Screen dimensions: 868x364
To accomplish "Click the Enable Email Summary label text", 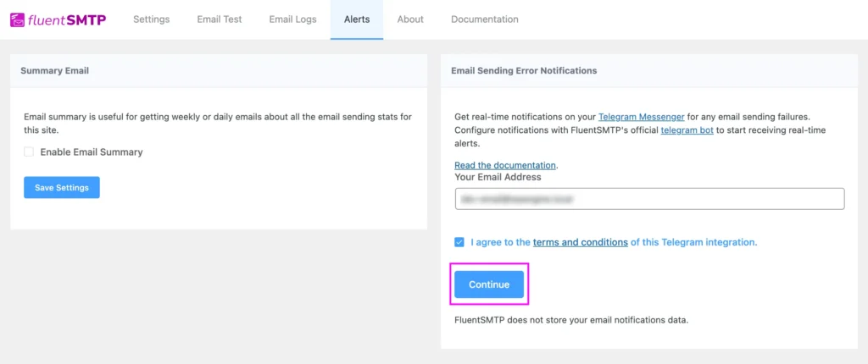I will point(92,152).
